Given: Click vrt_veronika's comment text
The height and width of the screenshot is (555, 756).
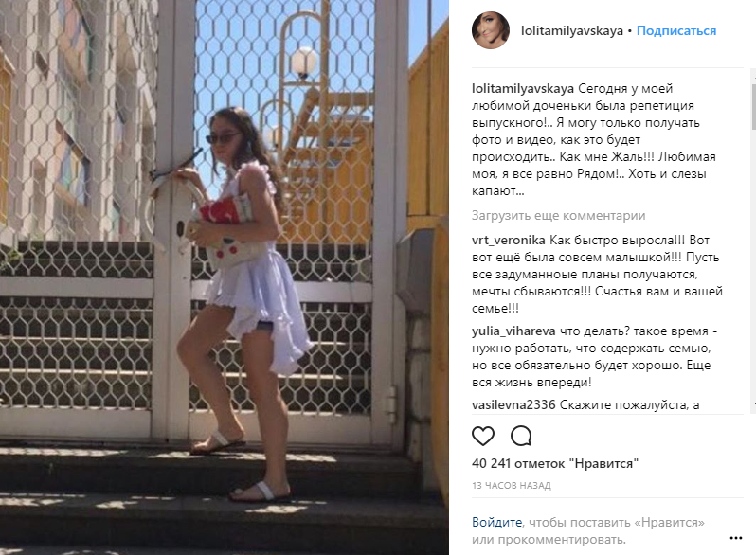Looking at the screenshot, I should pyautogui.click(x=597, y=274).
